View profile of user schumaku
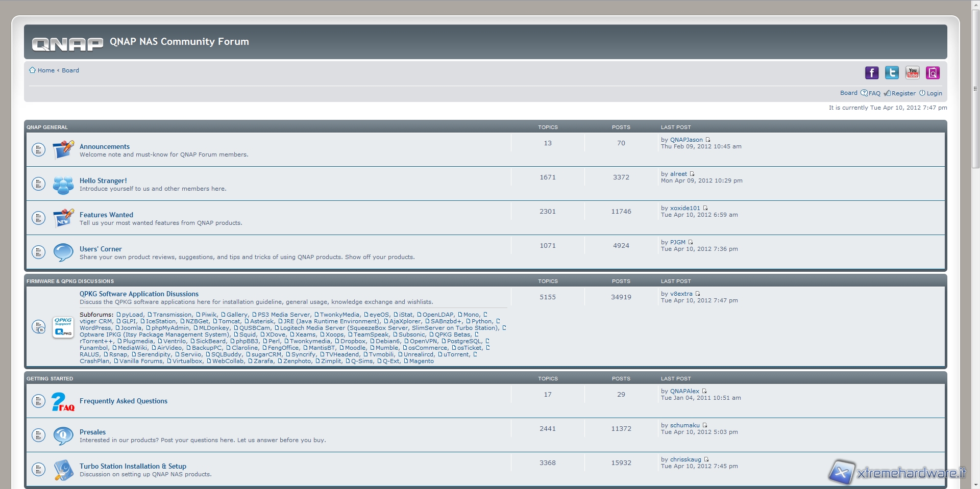 pyautogui.click(x=684, y=425)
